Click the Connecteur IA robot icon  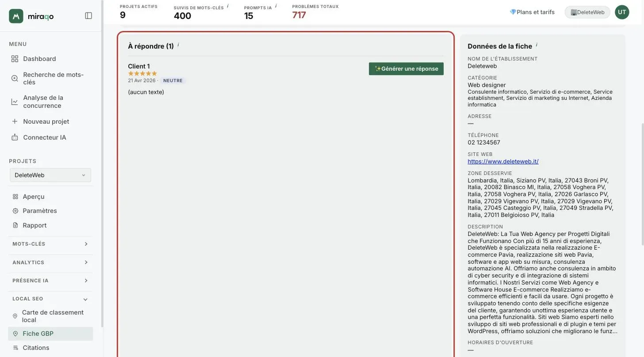[15, 137]
